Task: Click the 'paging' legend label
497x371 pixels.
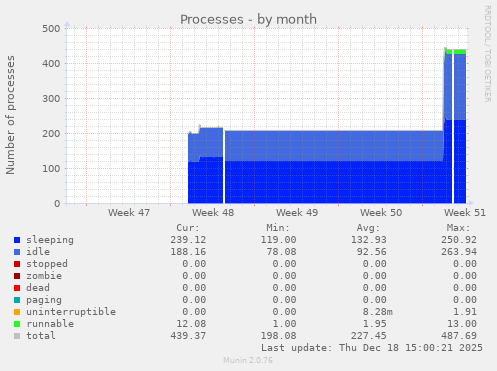Action: click(x=44, y=300)
